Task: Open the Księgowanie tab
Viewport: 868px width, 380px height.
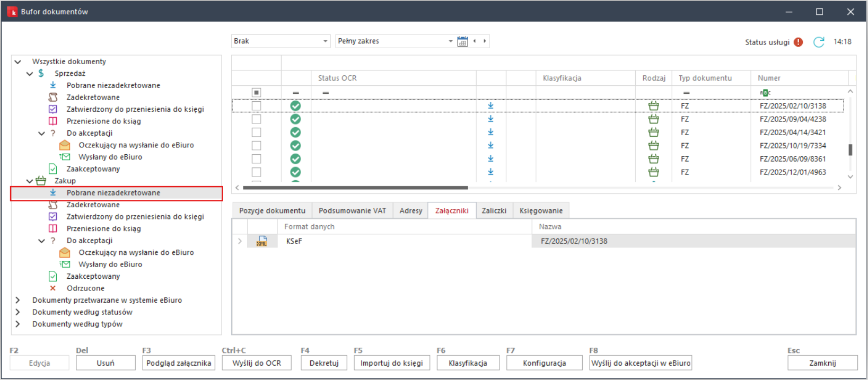Action: tap(541, 210)
